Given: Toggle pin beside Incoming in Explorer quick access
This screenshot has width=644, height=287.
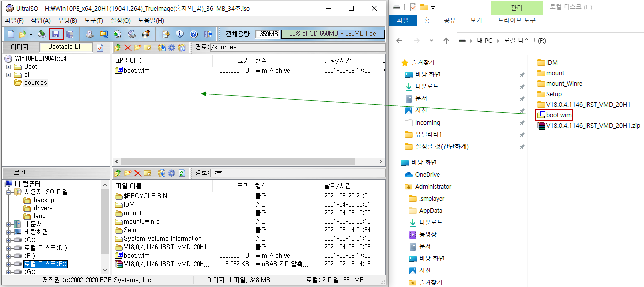Looking at the screenshot, I should pos(522,122).
